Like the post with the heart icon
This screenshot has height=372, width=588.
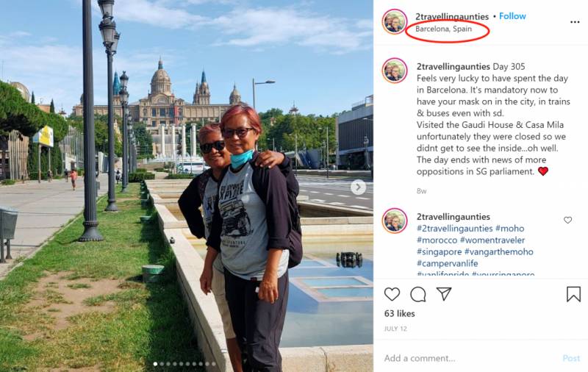coord(392,294)
